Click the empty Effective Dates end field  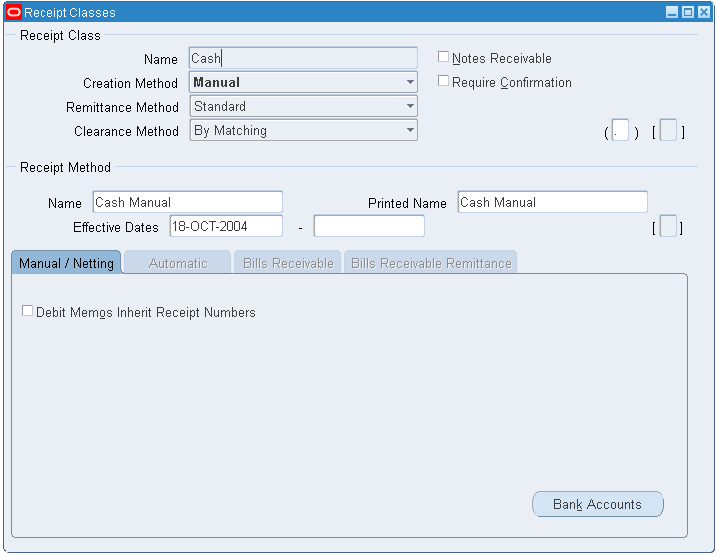tap(369, 227)
